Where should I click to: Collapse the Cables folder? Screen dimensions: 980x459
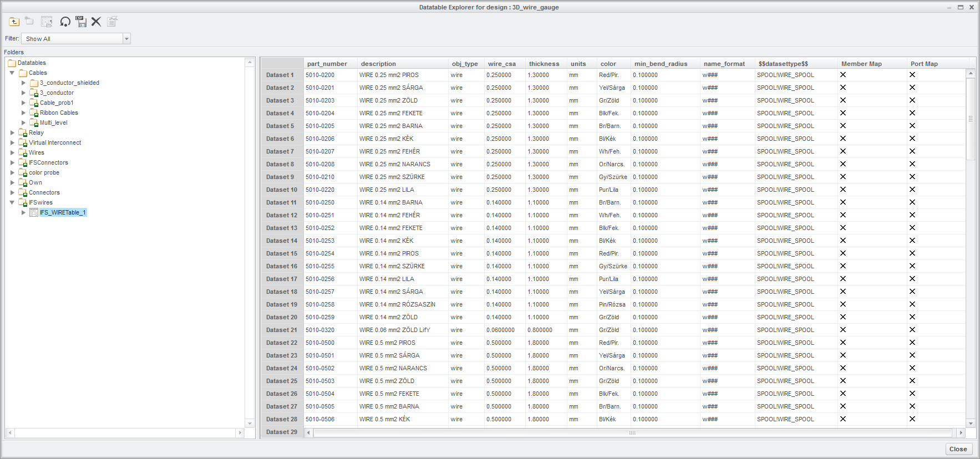12,73
